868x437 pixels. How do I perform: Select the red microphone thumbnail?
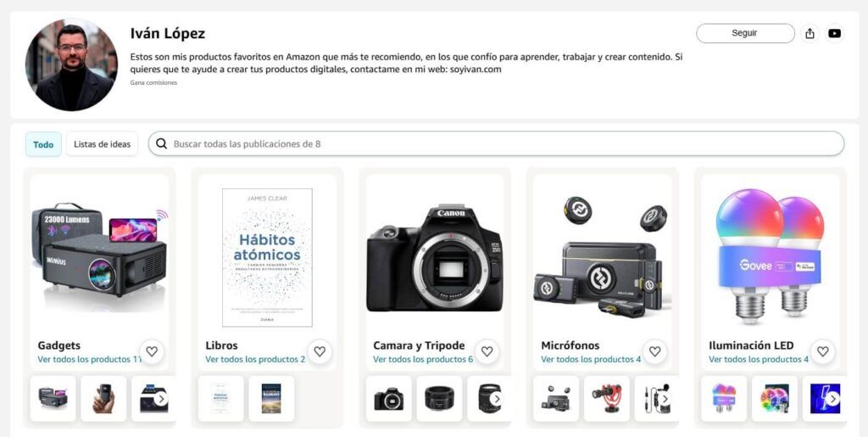pyautogui.click(x=607, y=399)
